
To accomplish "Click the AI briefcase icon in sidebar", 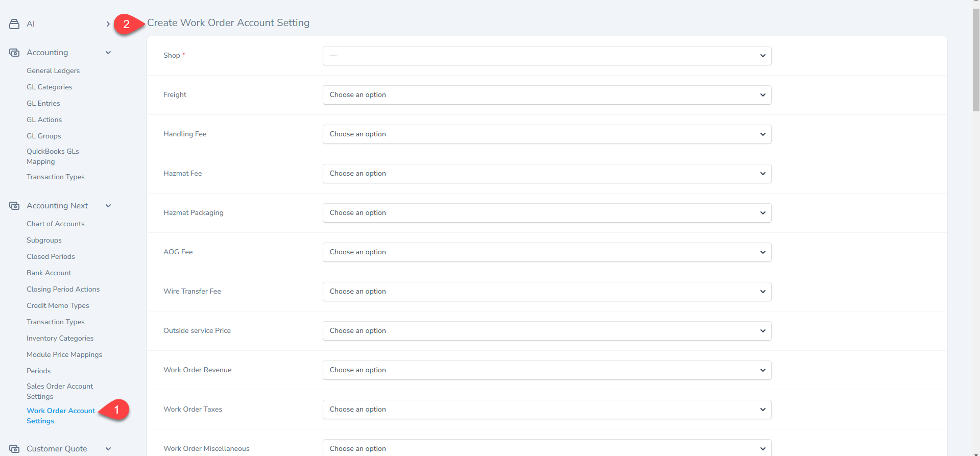I will pyautogui.click(x=14, y=24).
